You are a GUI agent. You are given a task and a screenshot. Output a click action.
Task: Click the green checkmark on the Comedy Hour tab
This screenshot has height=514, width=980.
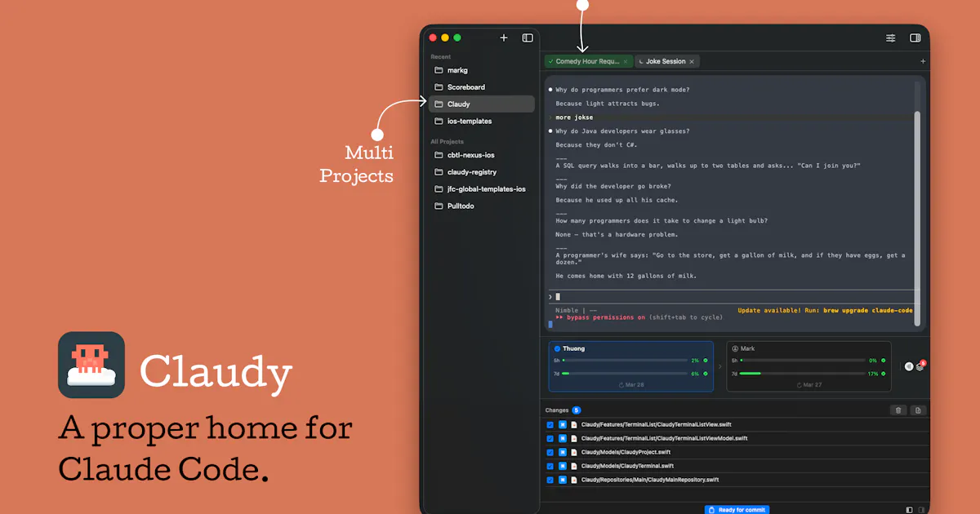coord(550,61)
